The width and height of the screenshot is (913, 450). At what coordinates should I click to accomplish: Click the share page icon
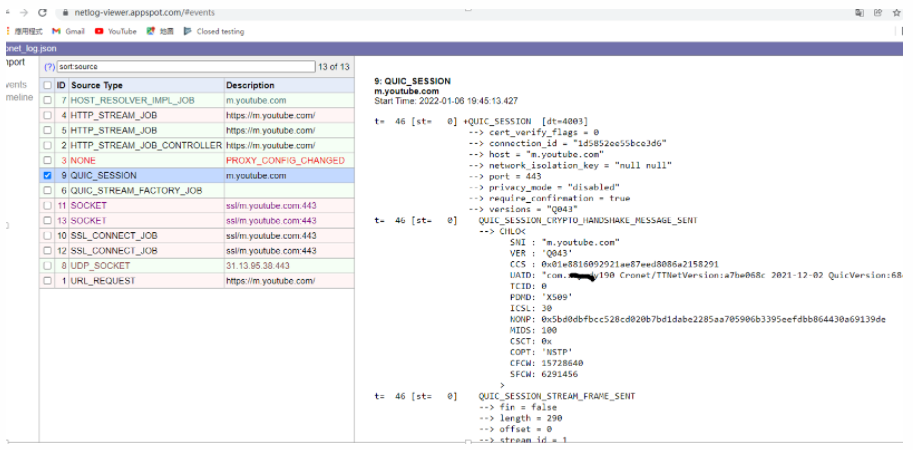877,12
